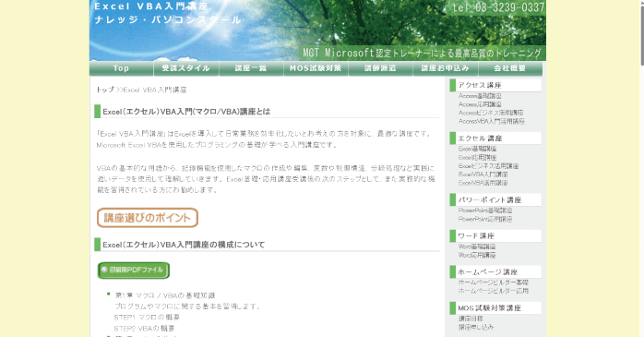The image size is (644, 337).
Task: Open the 受講スタイル navigation tab
Action: [186, 68]
